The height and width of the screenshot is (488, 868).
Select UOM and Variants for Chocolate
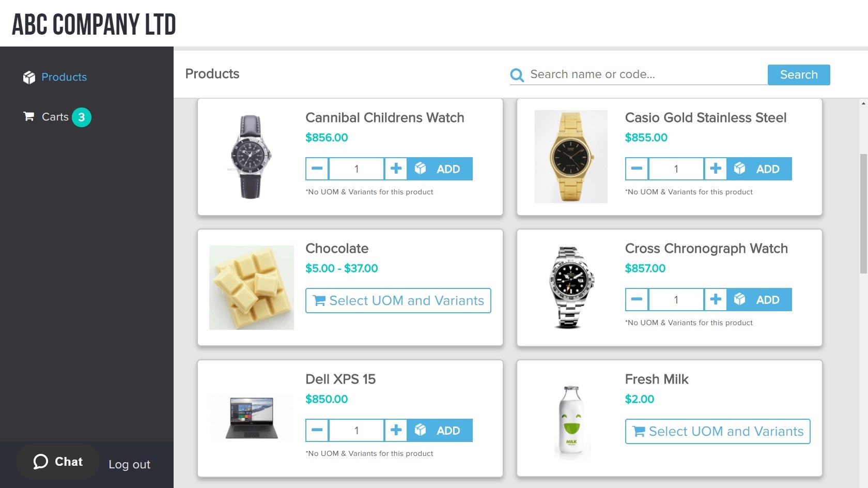398,300
